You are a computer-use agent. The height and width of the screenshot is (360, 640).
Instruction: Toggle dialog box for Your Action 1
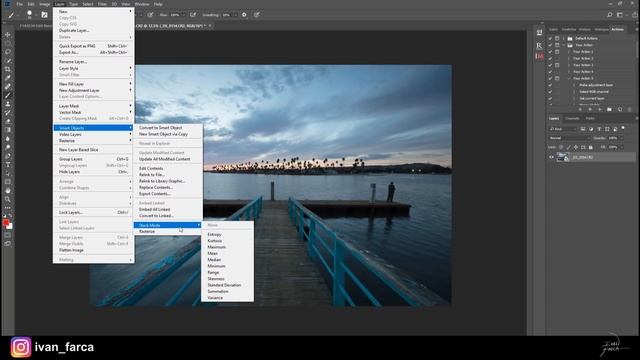[x=557, y=52]
